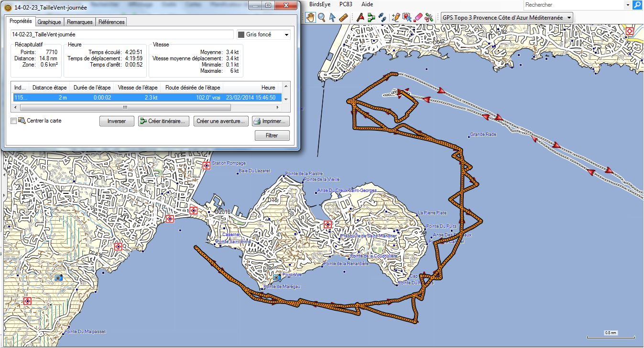Click the La Pierre Plate label

coord(433,213)
